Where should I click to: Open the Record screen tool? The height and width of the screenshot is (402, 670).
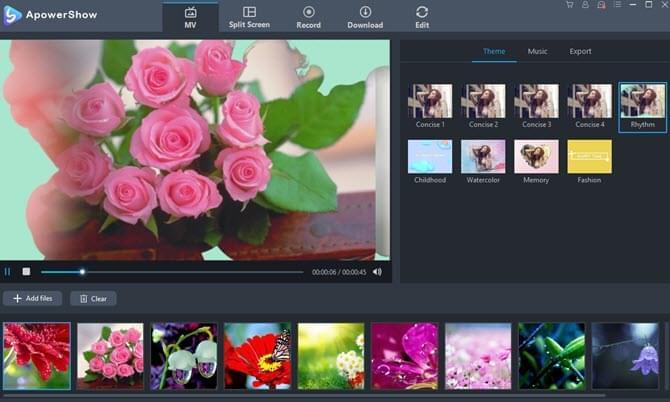[308, 17]
